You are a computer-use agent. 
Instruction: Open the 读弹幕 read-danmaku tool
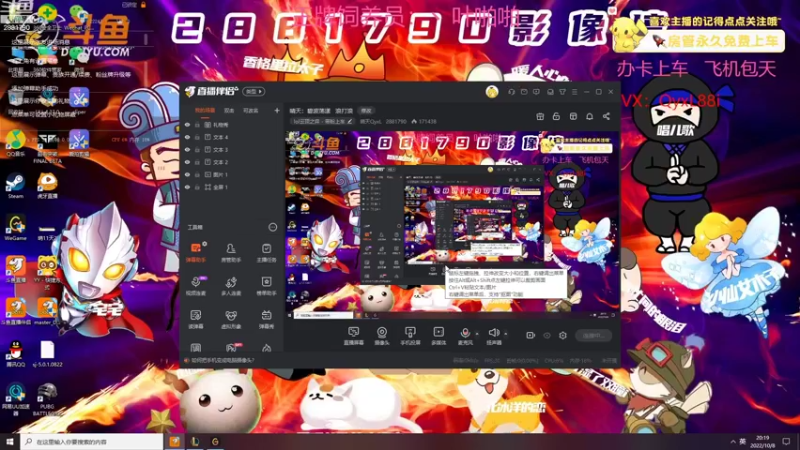pyautogui.click(x=195, y=319)
